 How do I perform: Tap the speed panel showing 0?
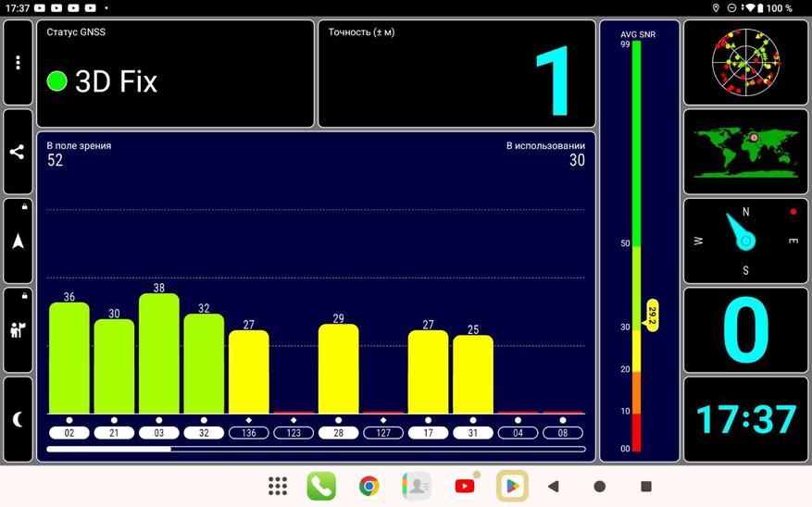745,330
